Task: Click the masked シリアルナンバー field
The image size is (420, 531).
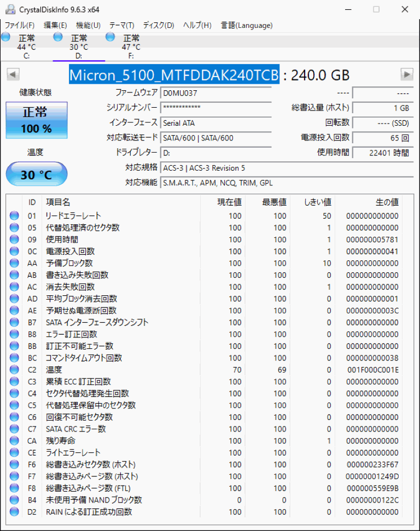Action: point(216,108)
